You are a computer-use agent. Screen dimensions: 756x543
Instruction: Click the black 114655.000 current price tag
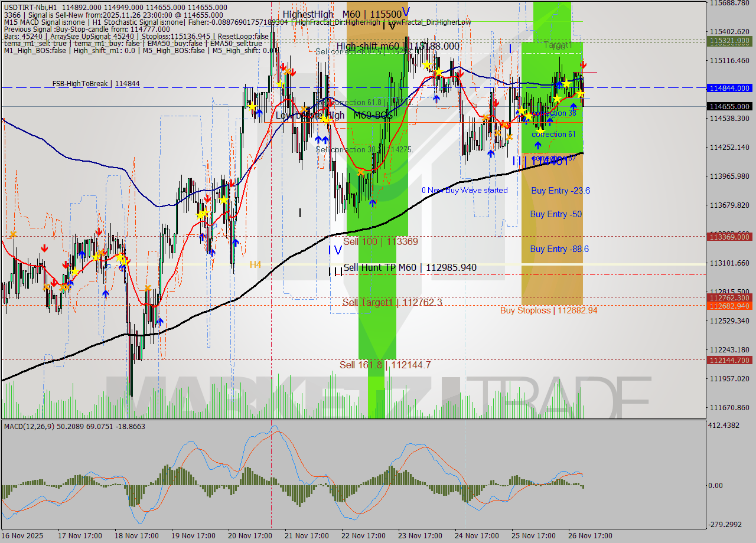point(731,107)
